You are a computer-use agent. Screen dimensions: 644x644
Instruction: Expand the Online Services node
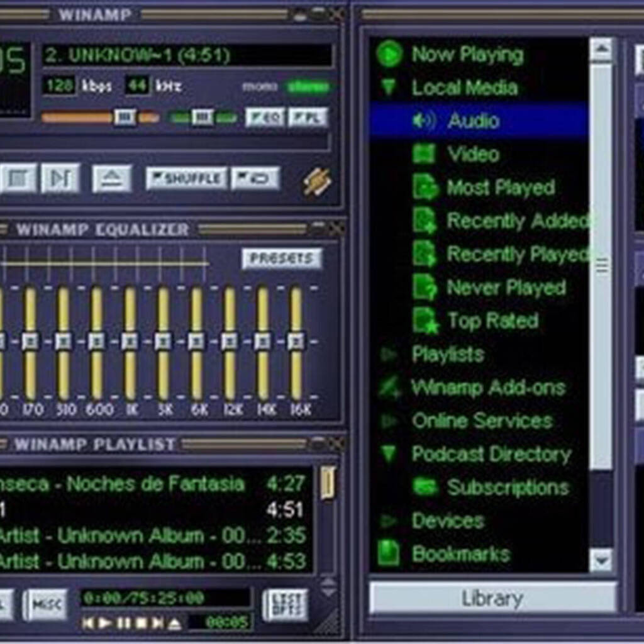(x=389, y=421)
